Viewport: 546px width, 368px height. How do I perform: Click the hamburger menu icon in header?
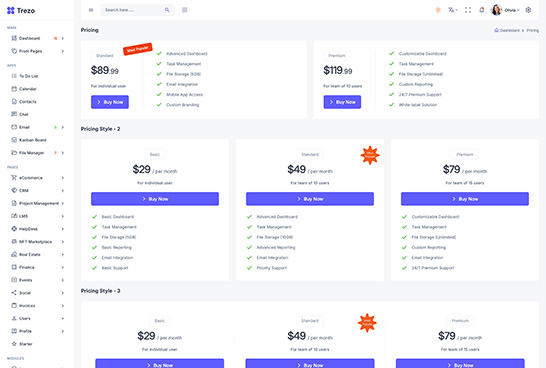click(91, 10)
